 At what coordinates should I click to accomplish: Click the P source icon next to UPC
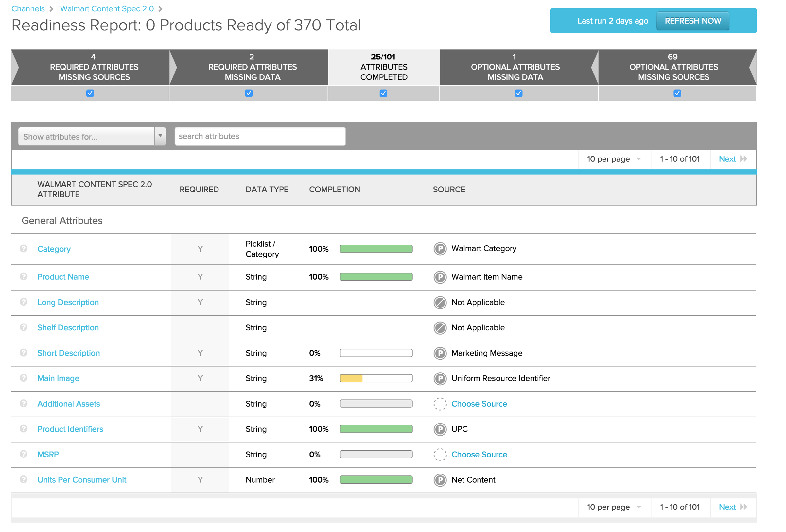440,429
